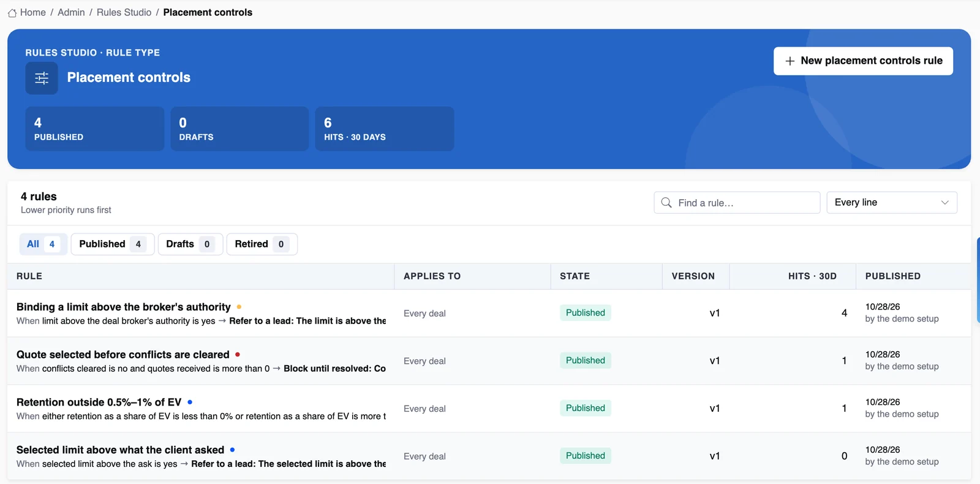Click Published badge in Selected limit row
Viewport: 980px width, 484px height.
coord(586,456)
